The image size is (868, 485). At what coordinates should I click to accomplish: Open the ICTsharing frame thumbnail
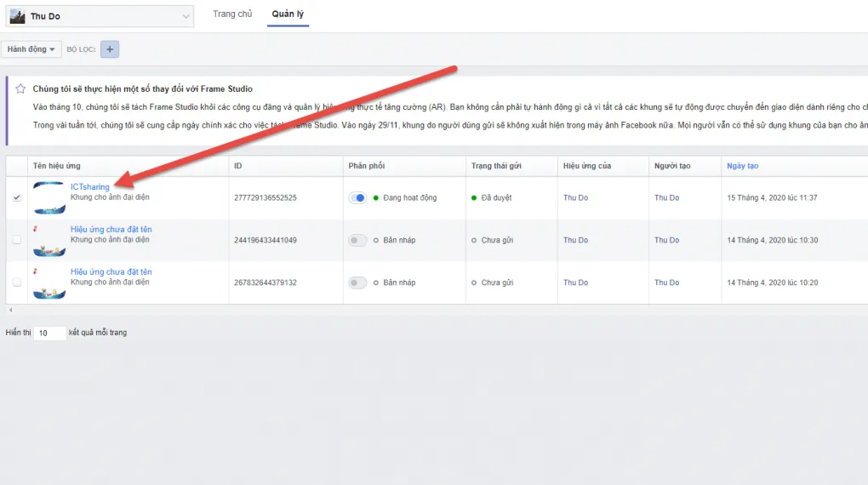pos(49,197)
